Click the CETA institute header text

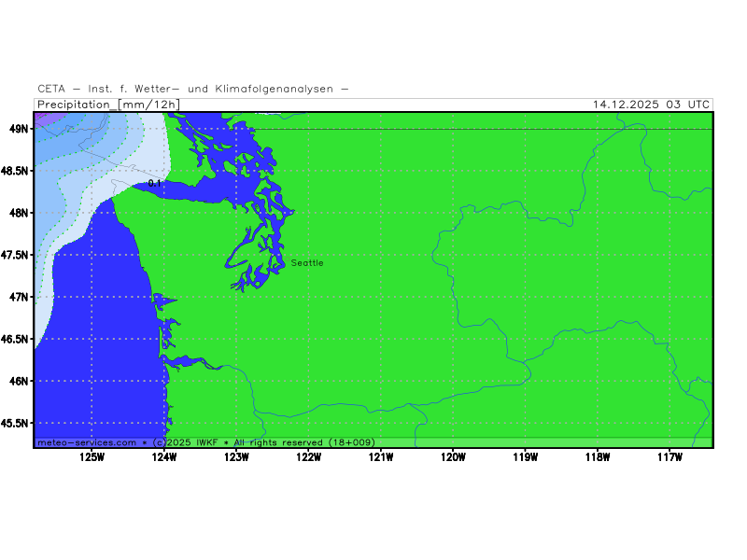pos(193,89)
